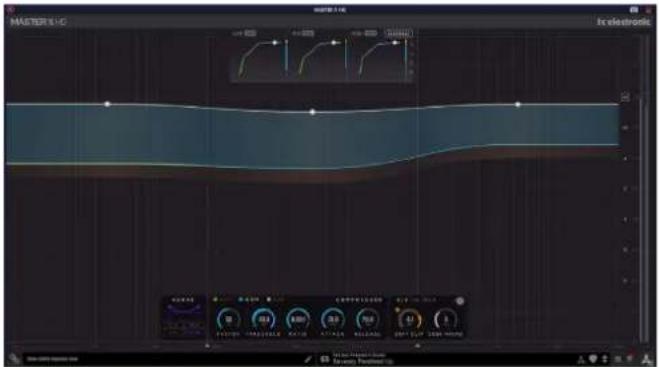Select the middle band node on spectrum curve

[312, 112]
